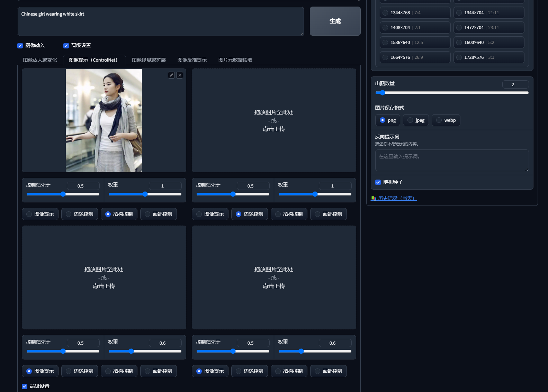Choose jpeg as image save format

tap(416, 120)
